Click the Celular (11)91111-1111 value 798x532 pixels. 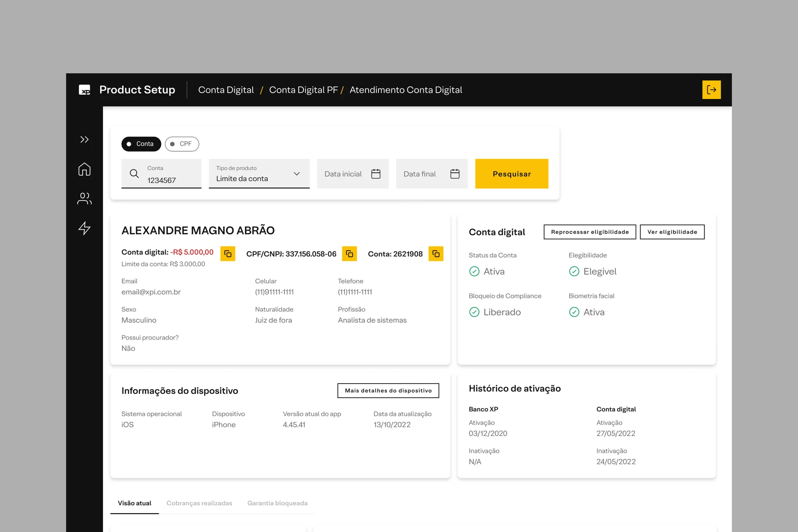[x=274, y=292]
